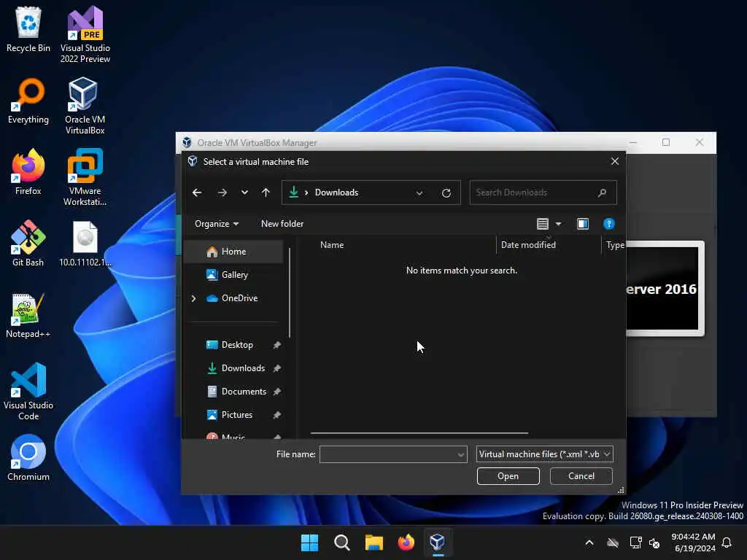
Task: Click the Server 2016 VM preview thumbnail
Action: point(665,288)
